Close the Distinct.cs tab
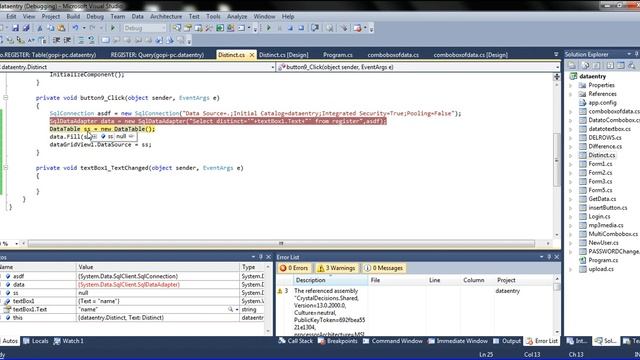Viewport: 640px width, 360px height. click(252, 55)
